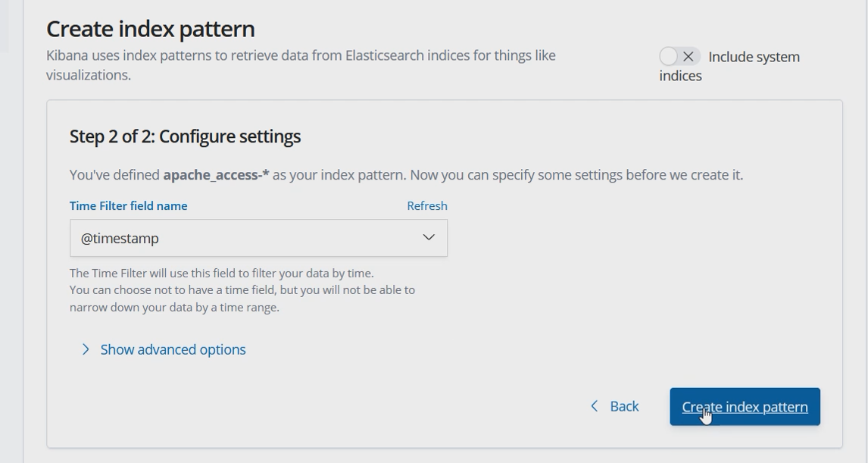Click the 'Show advanced options' text link
Image resolution: width=868 pixels, height=463 pixels.
(x=173, y=349)
